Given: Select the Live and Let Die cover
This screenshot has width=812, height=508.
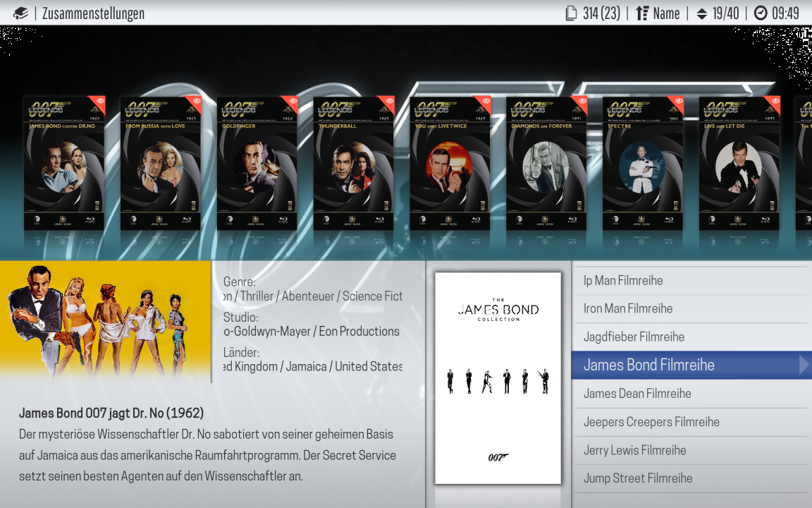Looking at the screenshot, I should [739, 163].
